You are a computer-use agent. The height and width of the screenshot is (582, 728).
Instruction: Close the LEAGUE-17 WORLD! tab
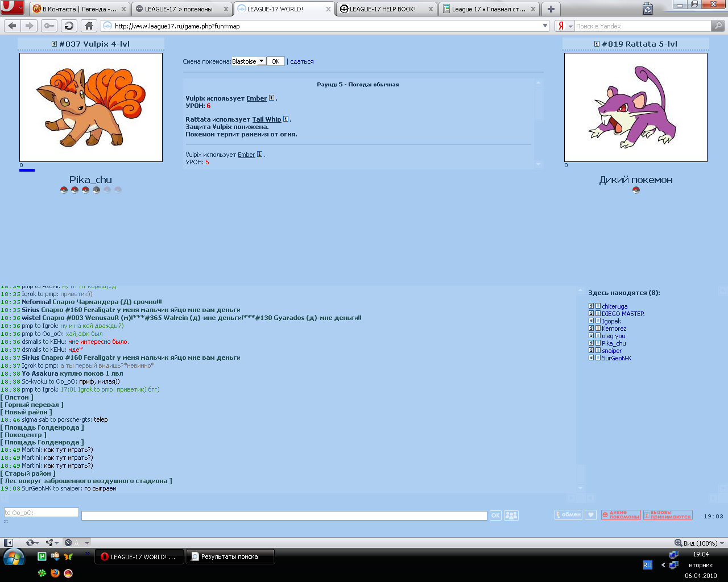point(328,9)
